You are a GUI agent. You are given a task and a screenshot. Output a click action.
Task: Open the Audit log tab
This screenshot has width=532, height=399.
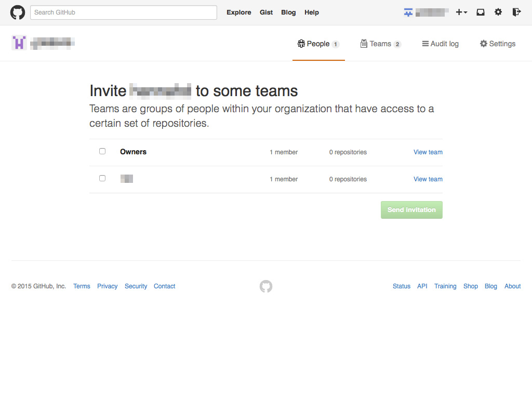440,44
